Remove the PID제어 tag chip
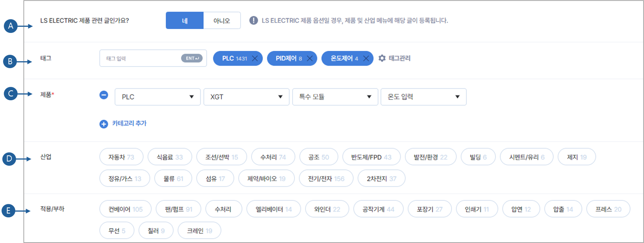644x243 pixels. [x=310, y=58]
